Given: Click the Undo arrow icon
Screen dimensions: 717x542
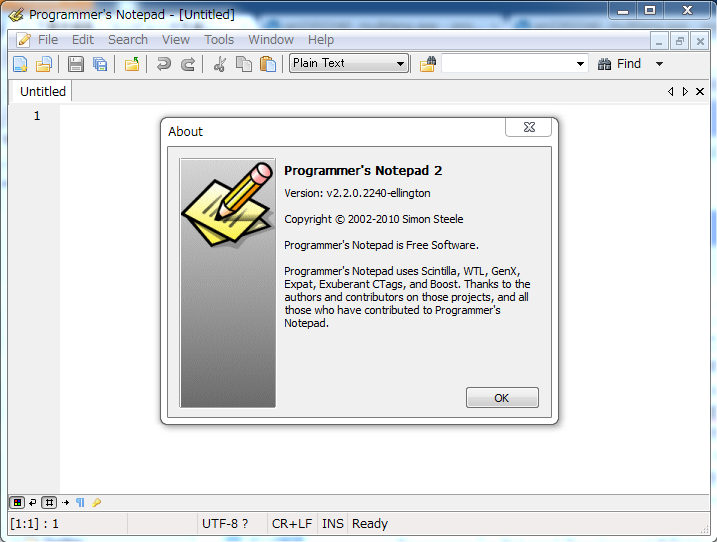Looking at the screenshot, I should tap(163, 64).
